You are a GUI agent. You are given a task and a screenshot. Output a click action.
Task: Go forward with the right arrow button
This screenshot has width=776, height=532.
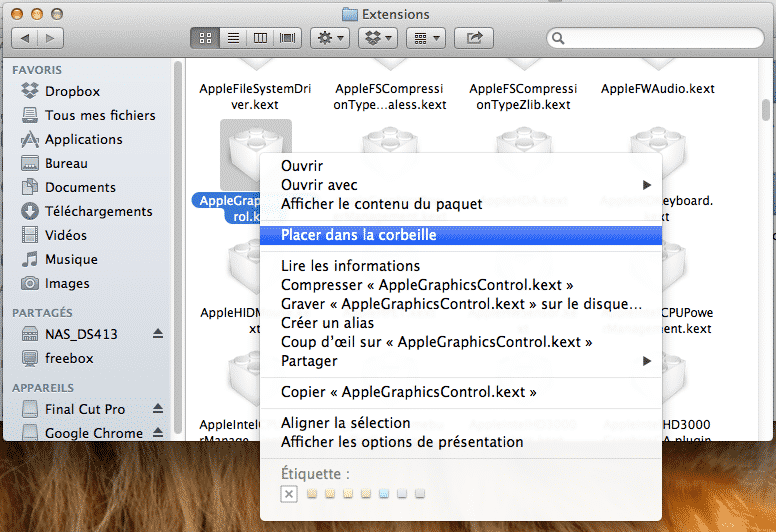(50, 38)
